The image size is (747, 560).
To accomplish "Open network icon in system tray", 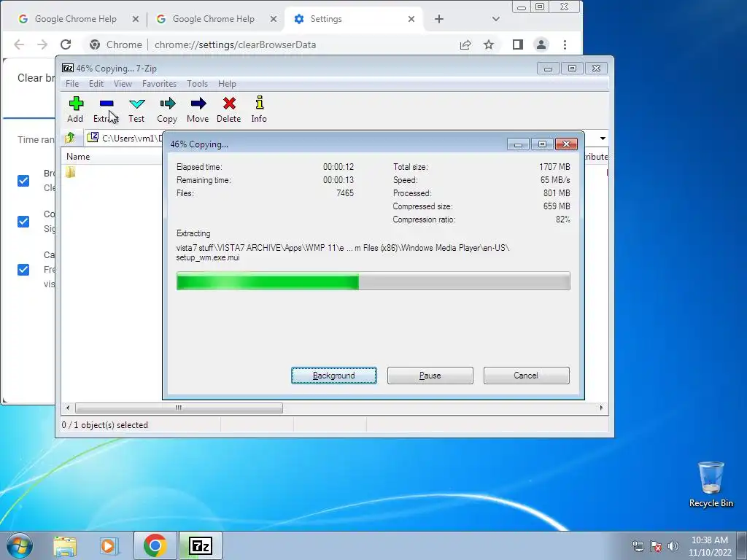I will 638,546.
